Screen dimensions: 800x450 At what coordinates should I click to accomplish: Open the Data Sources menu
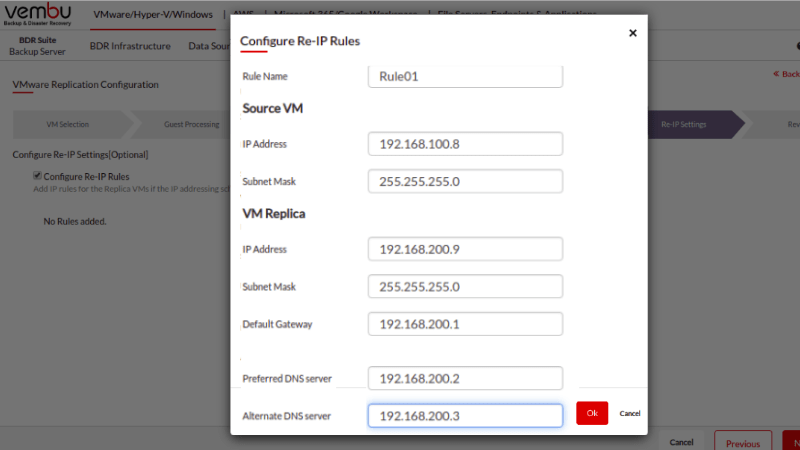[209, 46]
